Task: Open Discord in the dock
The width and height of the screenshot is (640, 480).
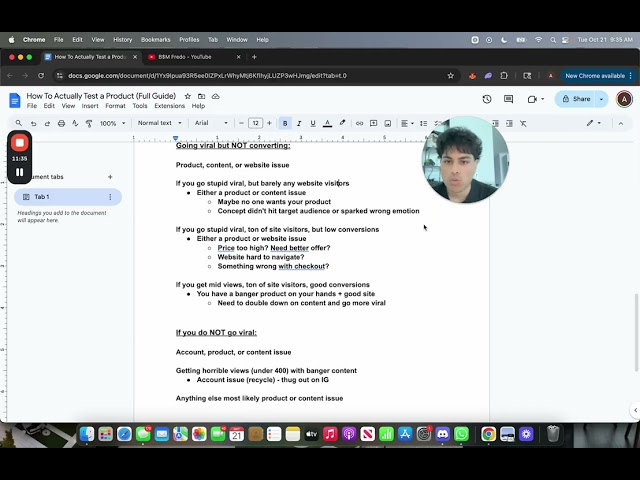Action: click(442, 434)
